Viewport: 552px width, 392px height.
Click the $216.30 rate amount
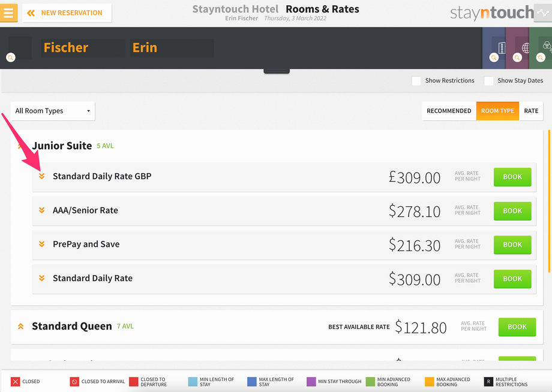(415, 245)
